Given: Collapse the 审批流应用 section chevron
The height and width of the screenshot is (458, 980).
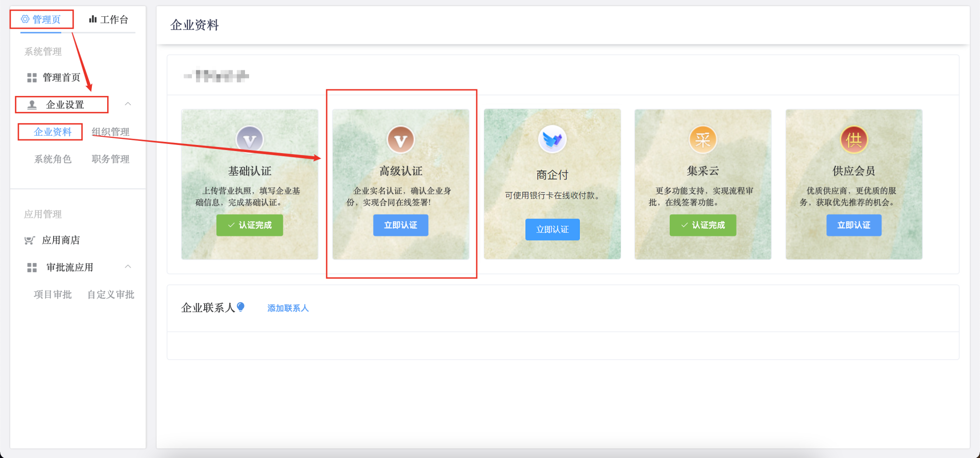Looking at the screenshot, I should click(128, 267).
